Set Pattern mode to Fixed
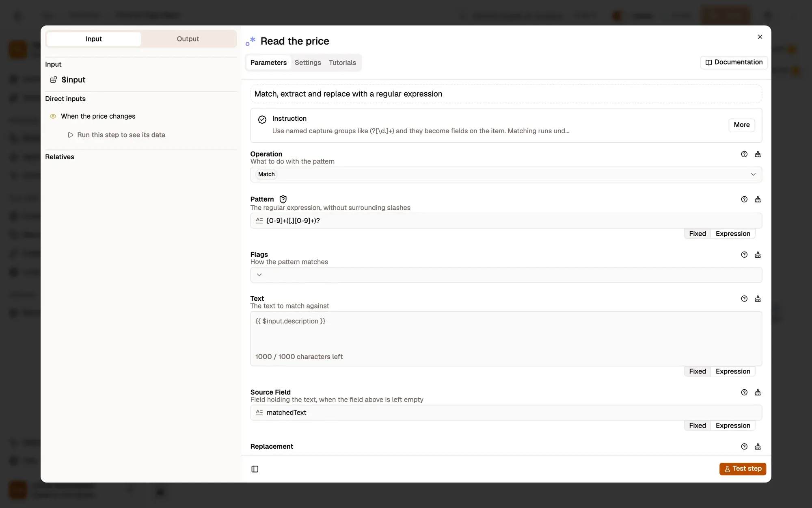 point(697,234)
